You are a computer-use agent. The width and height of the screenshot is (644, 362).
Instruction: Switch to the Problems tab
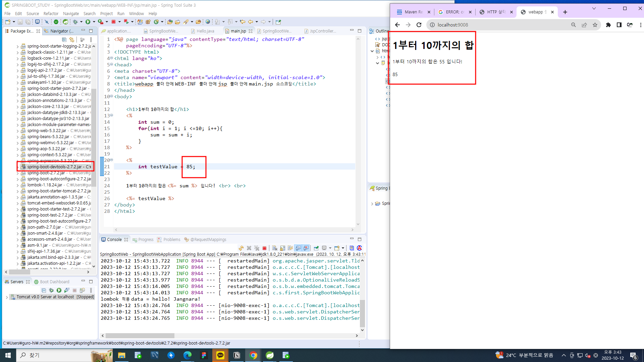tap(171, 240)
